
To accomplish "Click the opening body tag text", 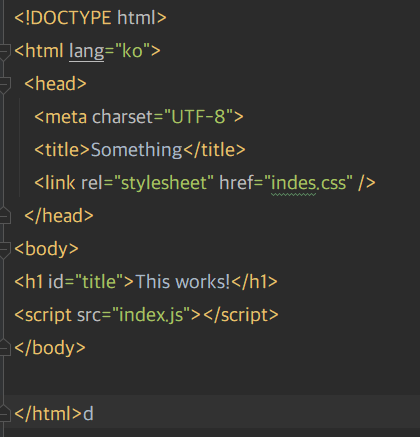I will point(46,249).
